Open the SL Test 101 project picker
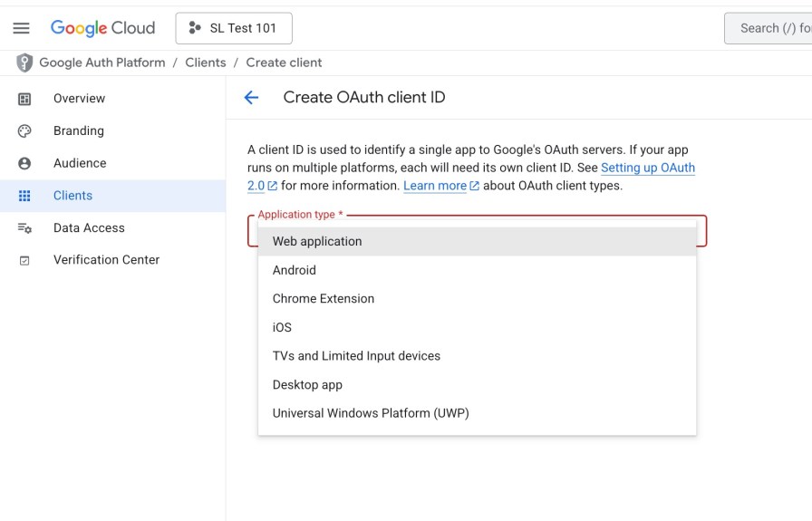Screen dimensions: 812x521 pyautogui.click(x=234, y=28)
